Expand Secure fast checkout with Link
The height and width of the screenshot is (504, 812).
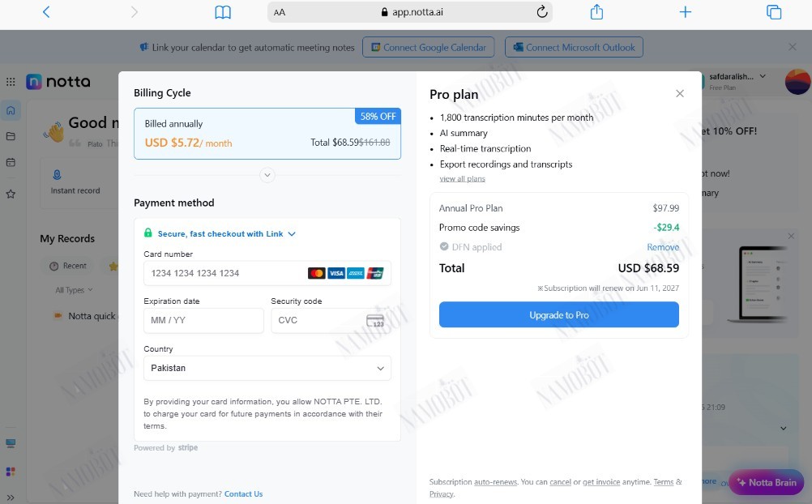click(220, 233)
